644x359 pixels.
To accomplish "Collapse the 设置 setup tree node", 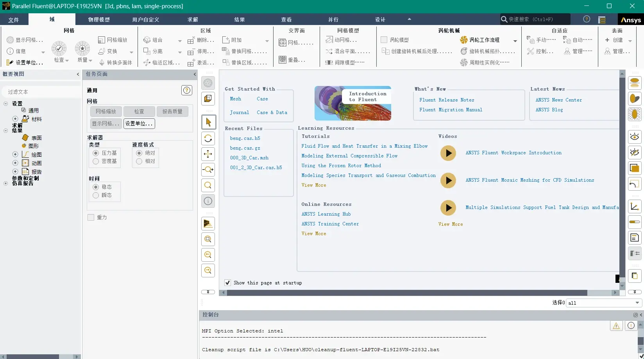I will [5, 104].
